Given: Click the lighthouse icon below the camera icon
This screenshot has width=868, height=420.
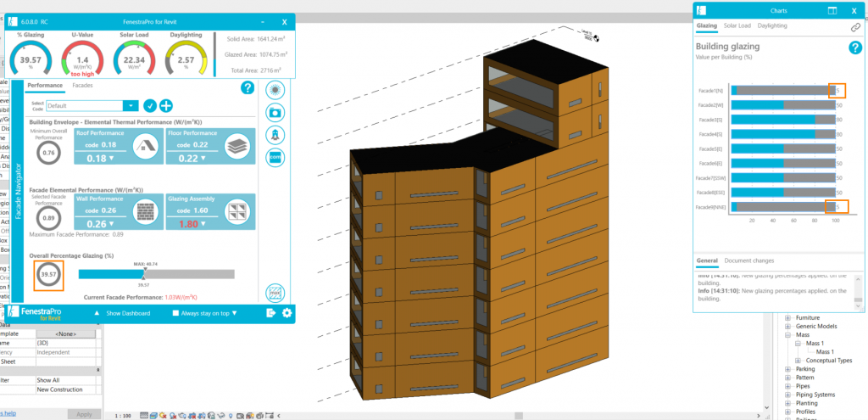Looking at the screenshot, I should (275, 134).
